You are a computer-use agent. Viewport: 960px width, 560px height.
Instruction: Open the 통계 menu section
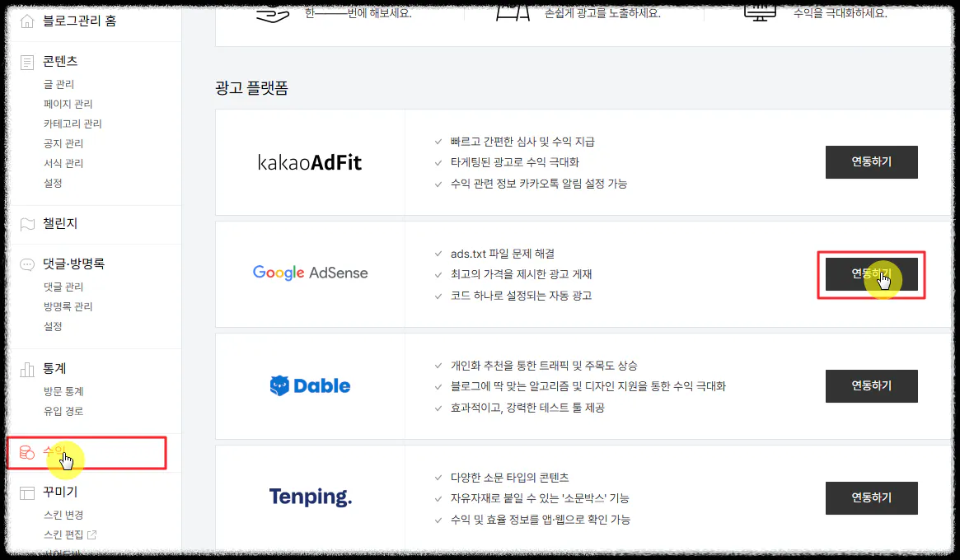point(54,368)
